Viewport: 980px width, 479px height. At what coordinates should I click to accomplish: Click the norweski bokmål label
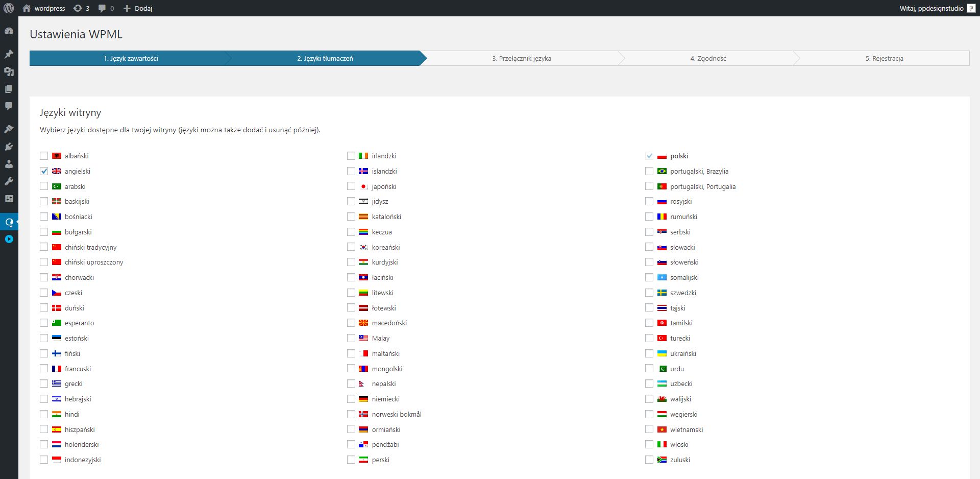pyautogui.click(x=397, y=414)
